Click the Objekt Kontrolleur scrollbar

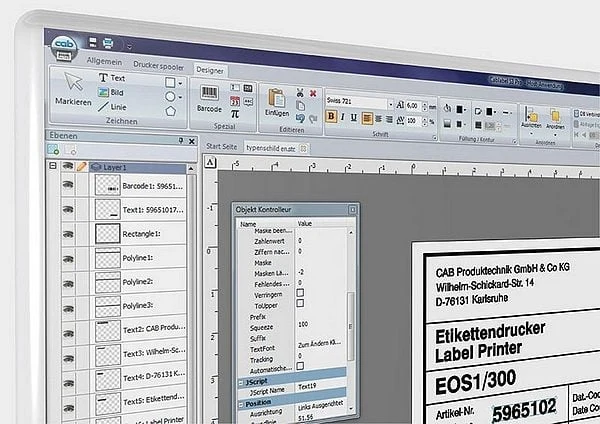click(x=351, y=327)
